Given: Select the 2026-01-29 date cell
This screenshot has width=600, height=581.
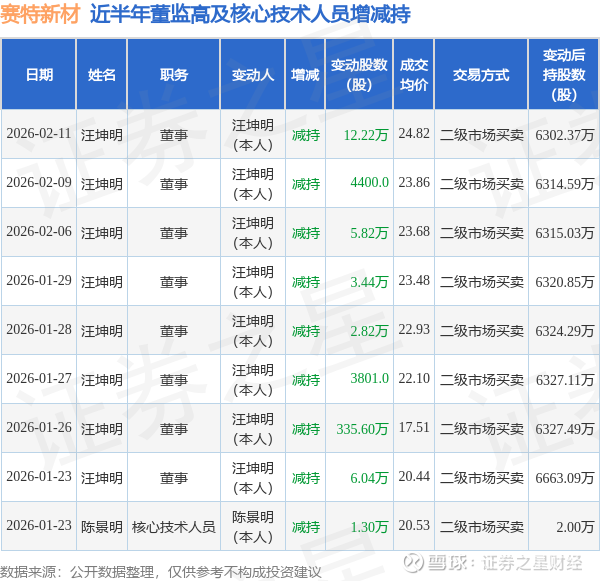Looking at the screenshot, I should click(39, 281).
